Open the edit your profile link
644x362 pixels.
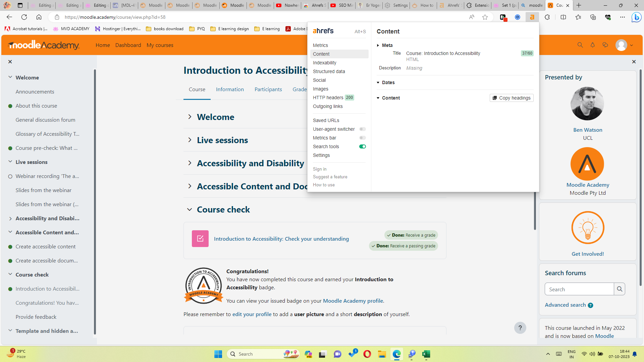(252, 314)
